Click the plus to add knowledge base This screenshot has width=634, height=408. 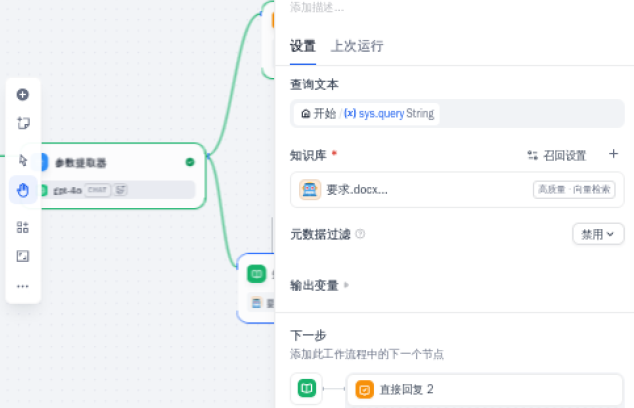613,154
